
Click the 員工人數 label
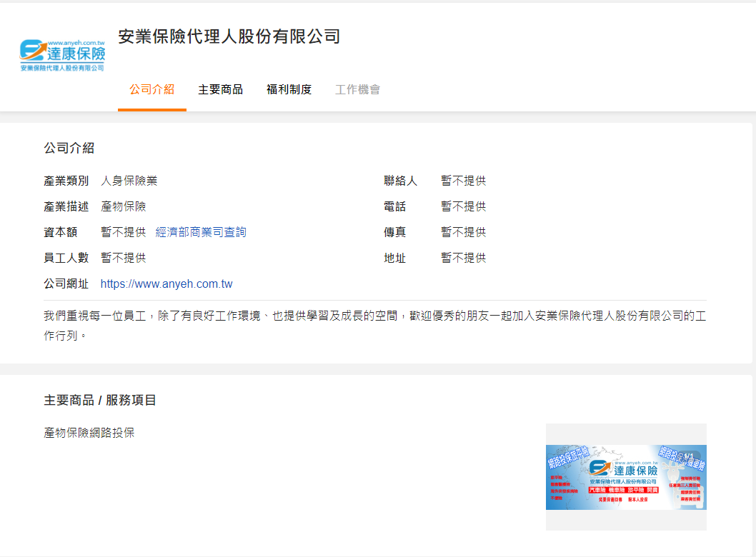[x=66, y=258]
